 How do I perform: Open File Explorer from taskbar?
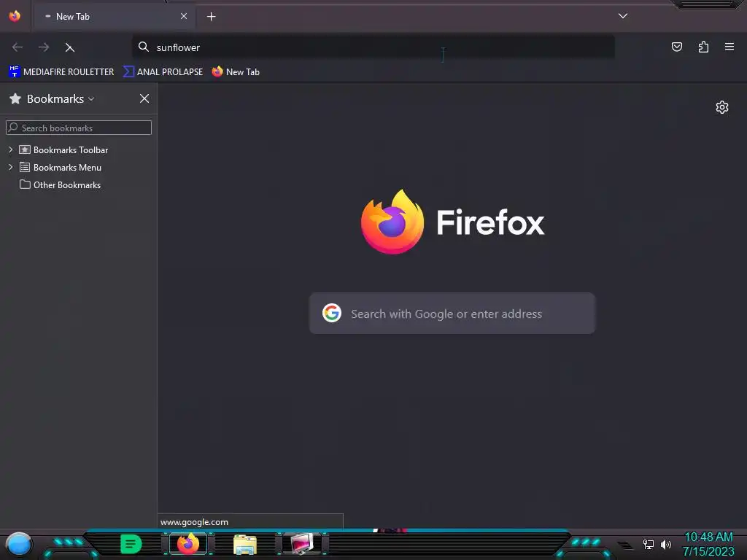click(x=245, y=544)
